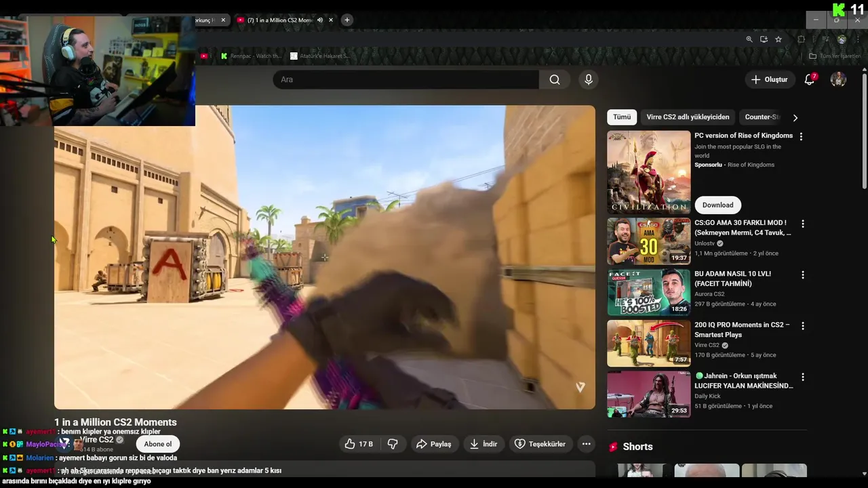Click the video title 1 in a Million CS2 Moments

point(115,422)
